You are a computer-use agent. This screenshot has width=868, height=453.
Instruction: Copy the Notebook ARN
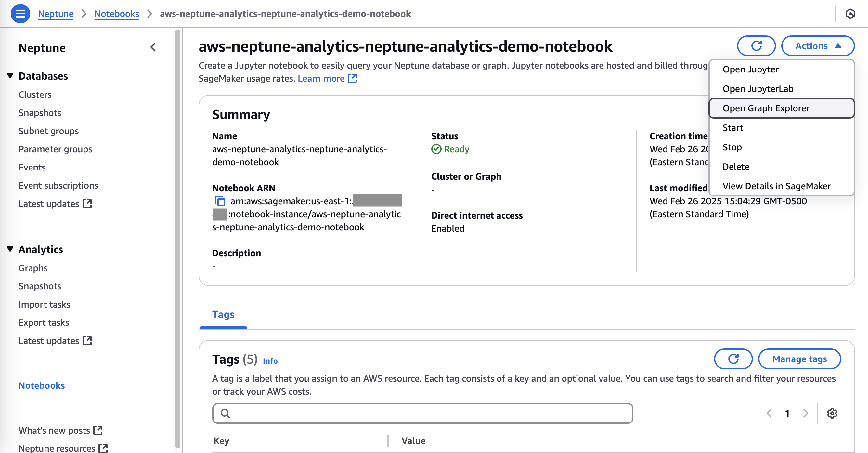tap(220, 201)
